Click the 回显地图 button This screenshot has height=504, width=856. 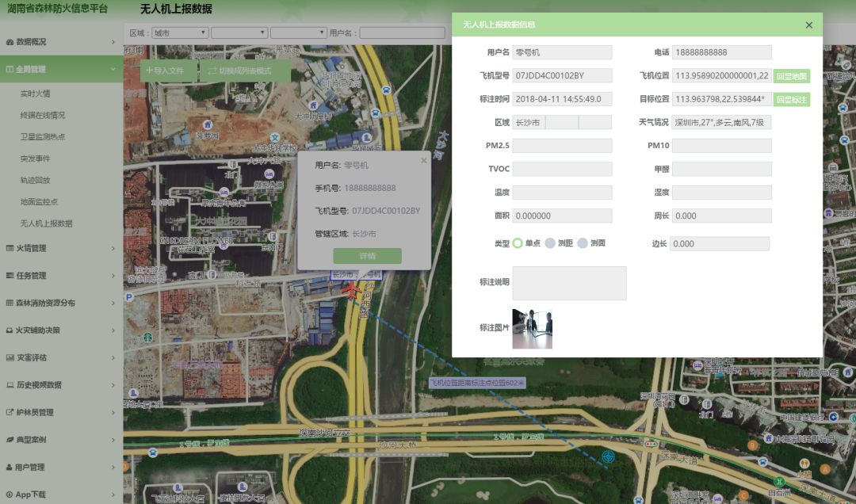click(791, 76)
